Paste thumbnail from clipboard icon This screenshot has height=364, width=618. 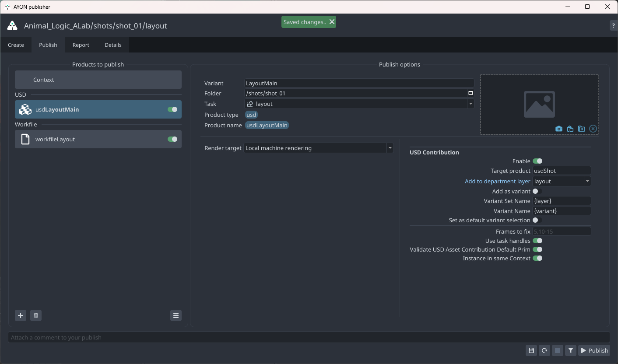pyautogui.click(x=570, y=129)
